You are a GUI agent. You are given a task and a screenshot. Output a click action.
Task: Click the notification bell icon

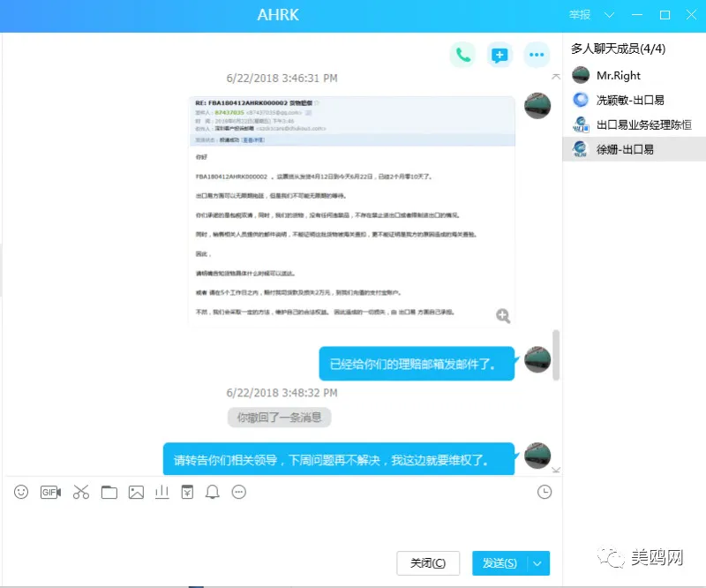point(213,492)
